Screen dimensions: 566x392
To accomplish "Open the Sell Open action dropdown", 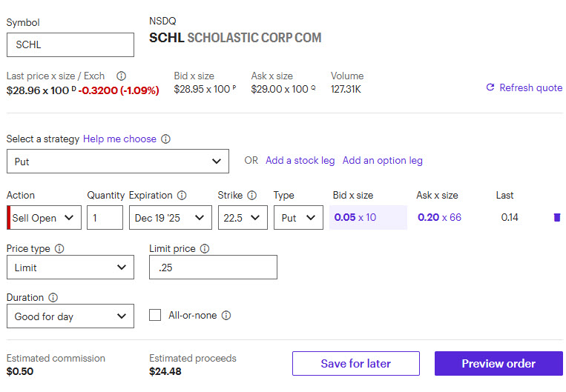I will 45,218.
